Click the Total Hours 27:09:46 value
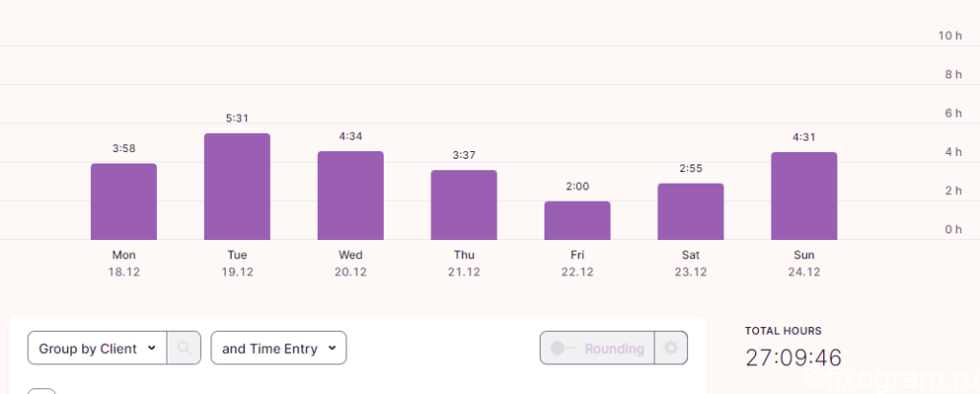The height and width of the screenshot is (394, 980). pyautogui.click(x=793, y=358)
